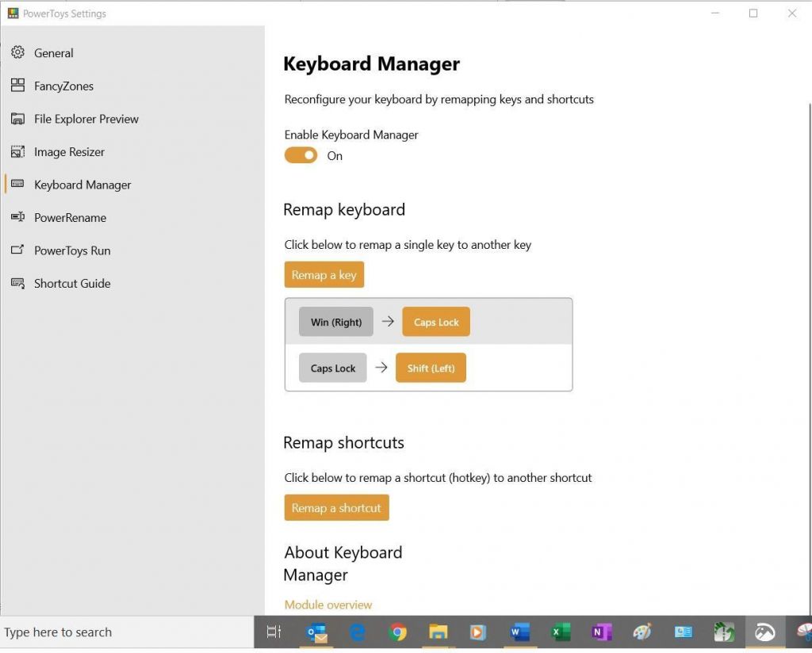
Task: Switch to the FancyZones settings page
Action: click(17, 86)
